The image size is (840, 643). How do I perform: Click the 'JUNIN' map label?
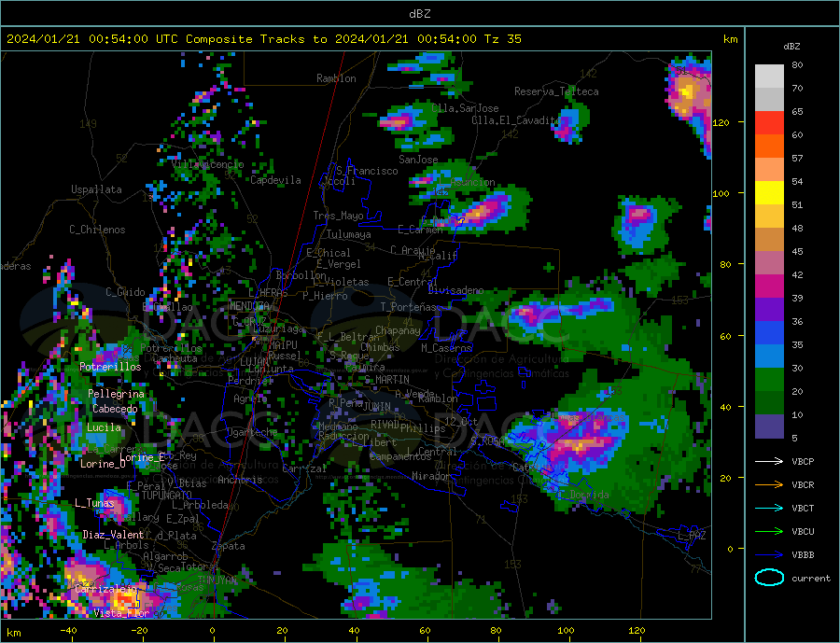[x=377, y=406]
